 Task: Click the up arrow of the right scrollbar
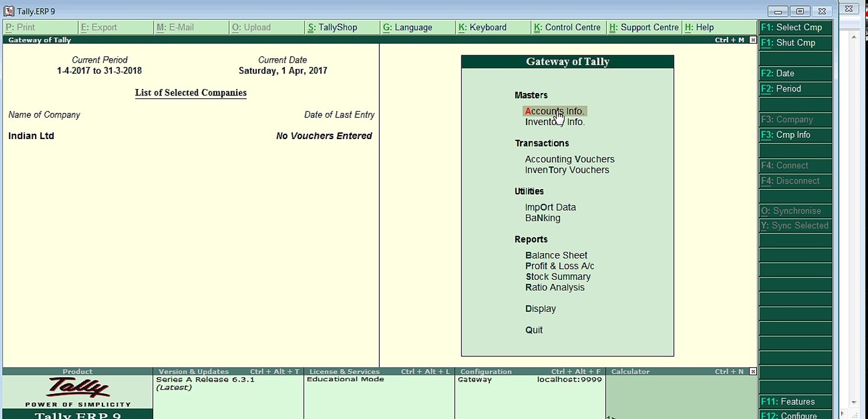click(x=854, y=38)
